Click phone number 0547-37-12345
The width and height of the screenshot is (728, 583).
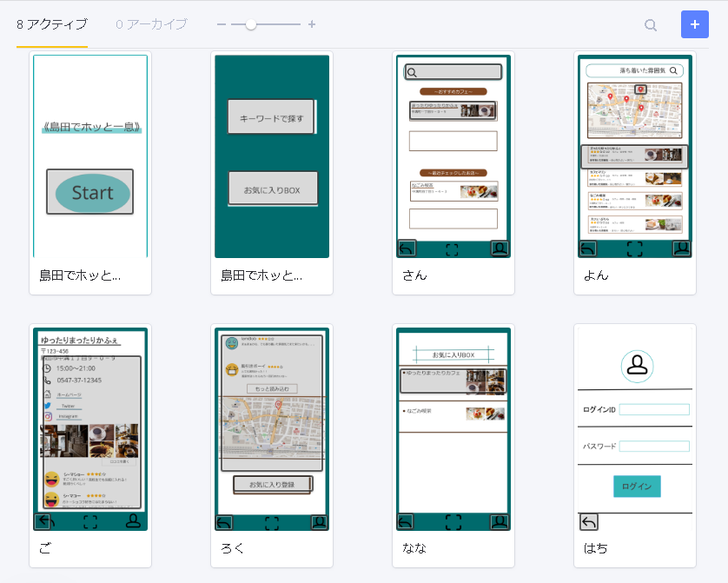pyautogui.click(x=79, y=381)
